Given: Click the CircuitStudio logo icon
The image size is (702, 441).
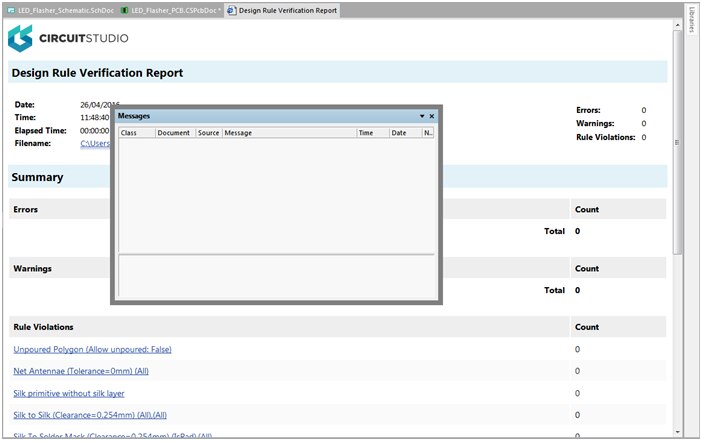Looking at the screenshot, I should click(20, 39).
